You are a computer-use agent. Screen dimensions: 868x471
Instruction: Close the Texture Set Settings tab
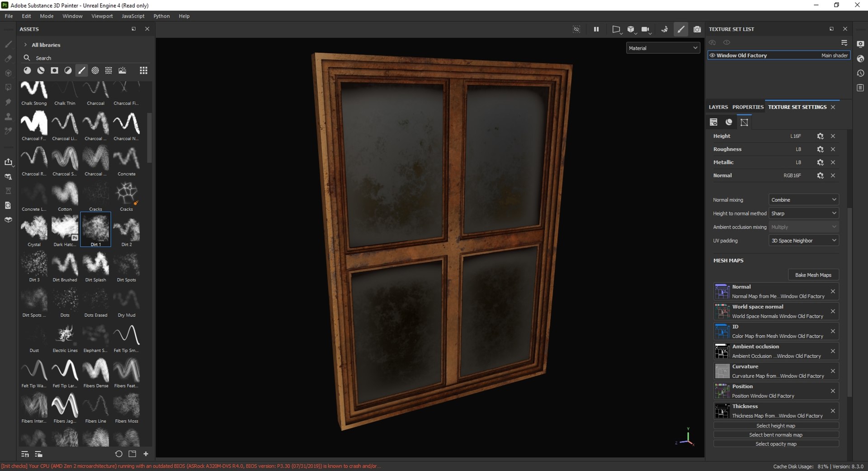[833, 107]
